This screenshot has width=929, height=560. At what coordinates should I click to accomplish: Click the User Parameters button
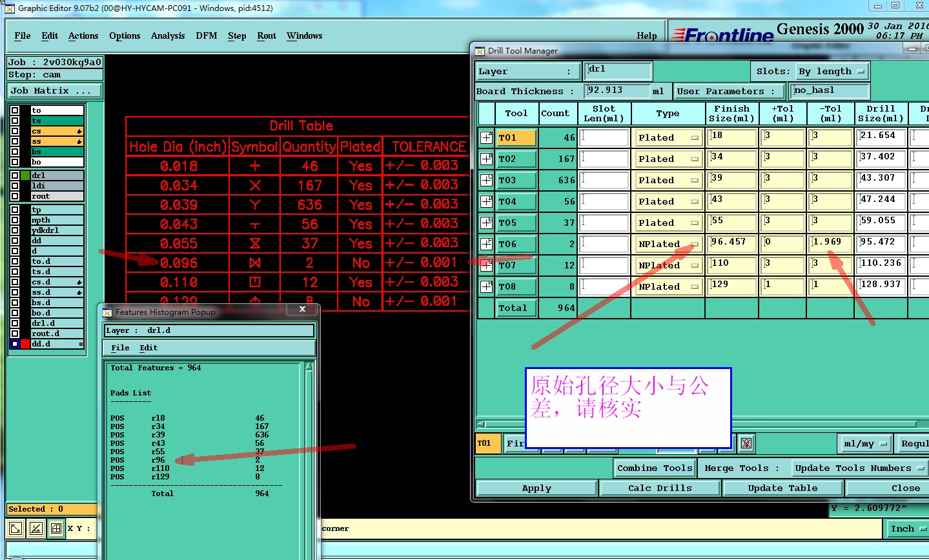730,92
